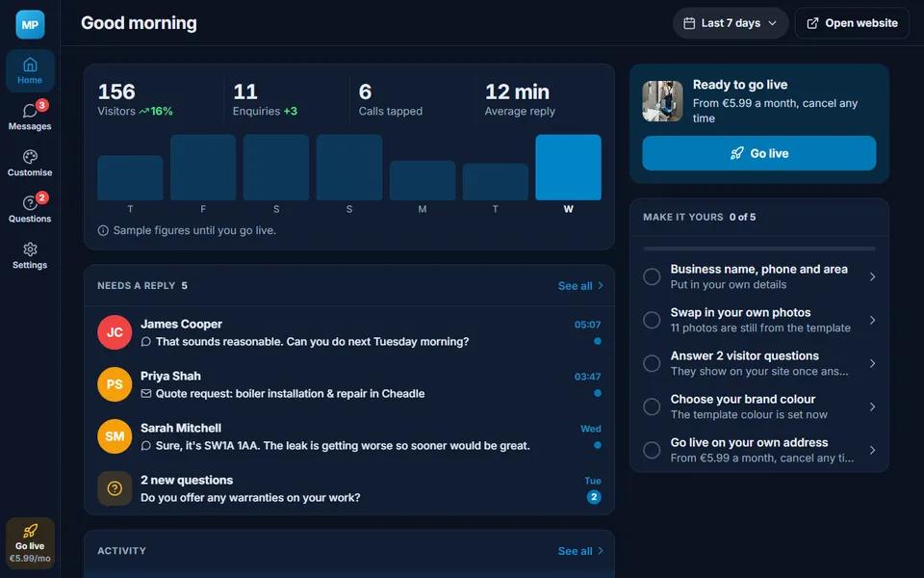Expand Answer 2 visitor questions chevron

(x=872, y=363)
